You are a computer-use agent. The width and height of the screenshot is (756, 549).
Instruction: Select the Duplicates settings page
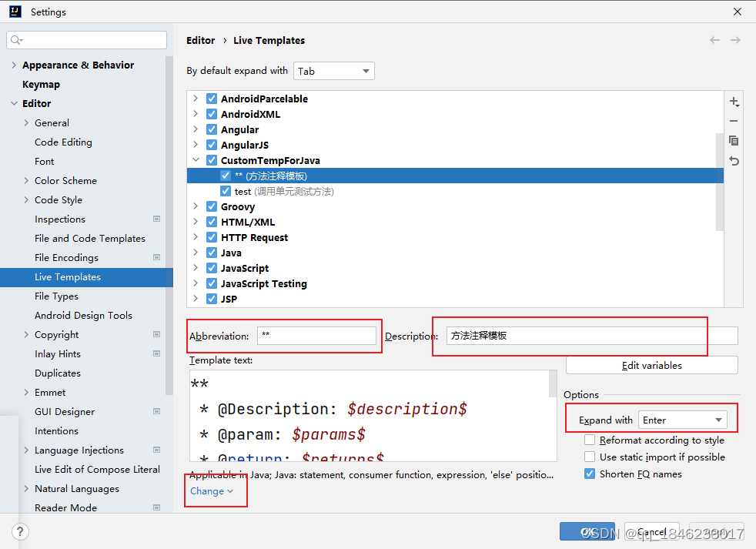(58, 373)
